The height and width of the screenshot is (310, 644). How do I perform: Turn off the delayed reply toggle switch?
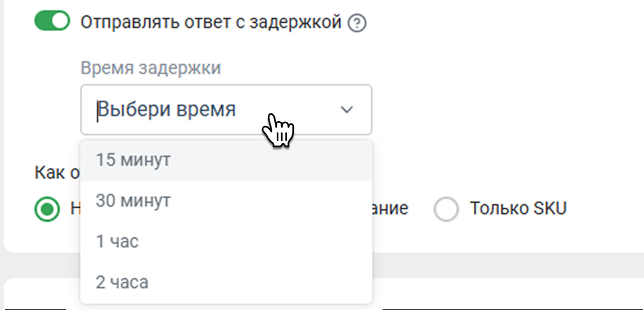(52, 22)
